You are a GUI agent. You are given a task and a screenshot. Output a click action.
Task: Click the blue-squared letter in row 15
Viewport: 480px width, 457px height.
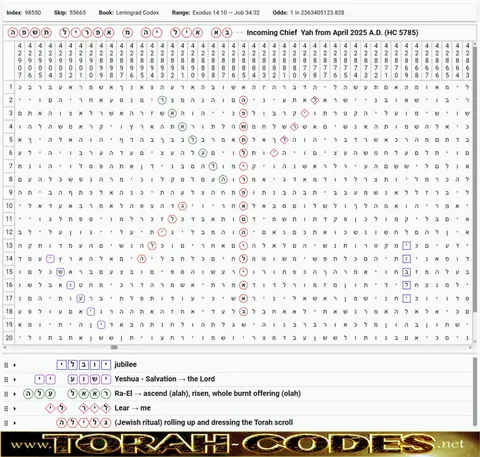[406, 272]
